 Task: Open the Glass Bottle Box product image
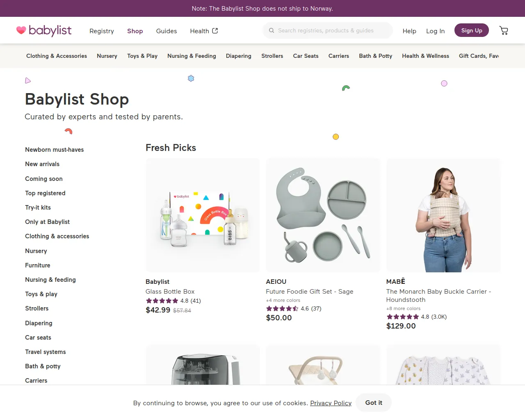coord(203,215)
